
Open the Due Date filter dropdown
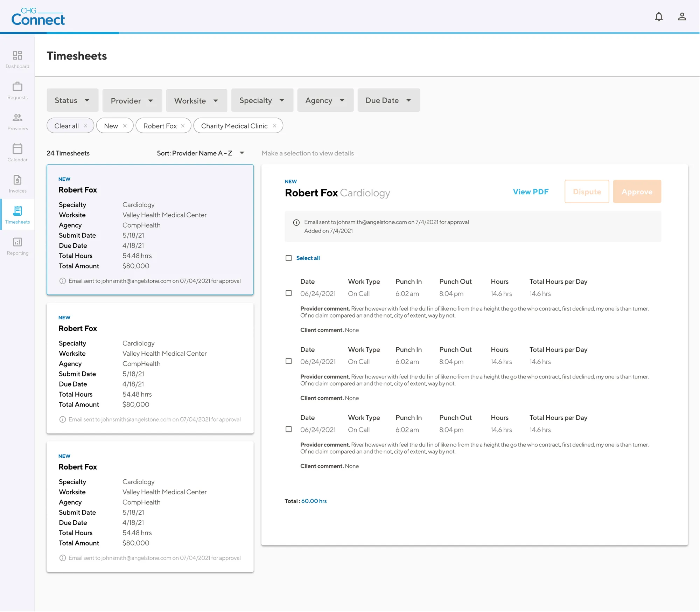click(x=388, y=100)
